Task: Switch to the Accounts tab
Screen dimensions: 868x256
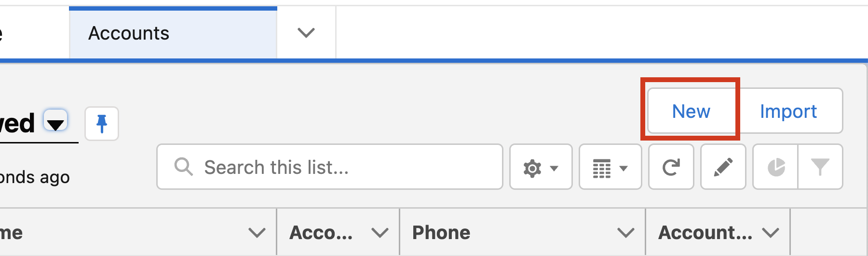Action: pos(129,33)
